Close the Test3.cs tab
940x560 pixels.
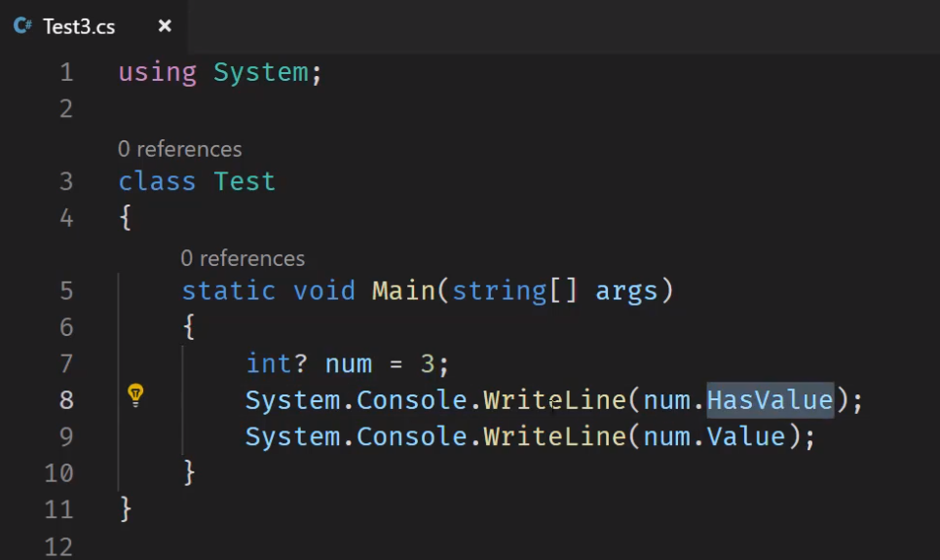click(165, 25)
